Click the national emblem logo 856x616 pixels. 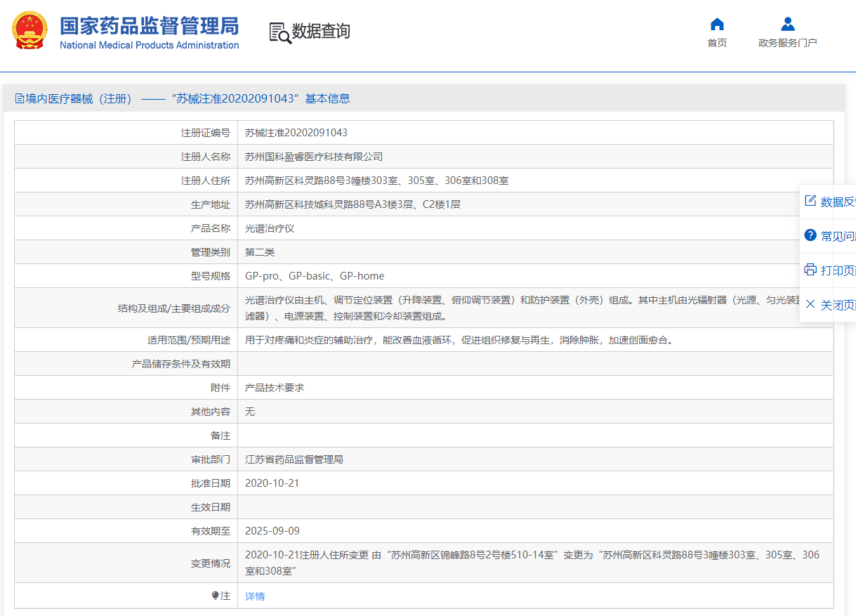pos(30,30)
